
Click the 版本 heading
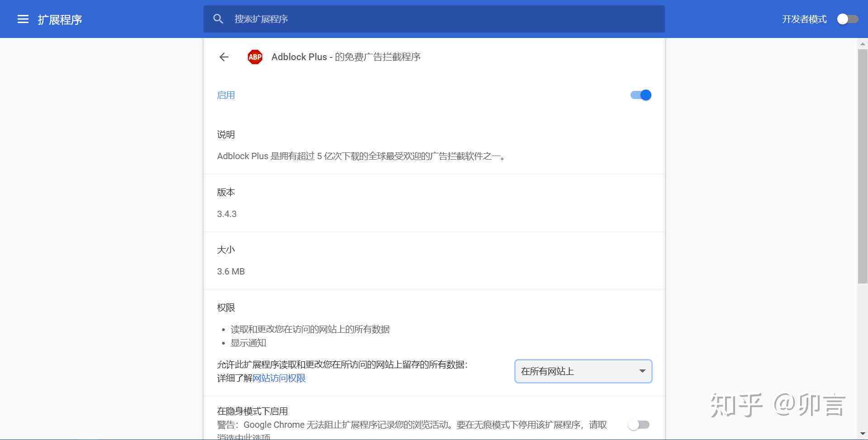point(226,192)
